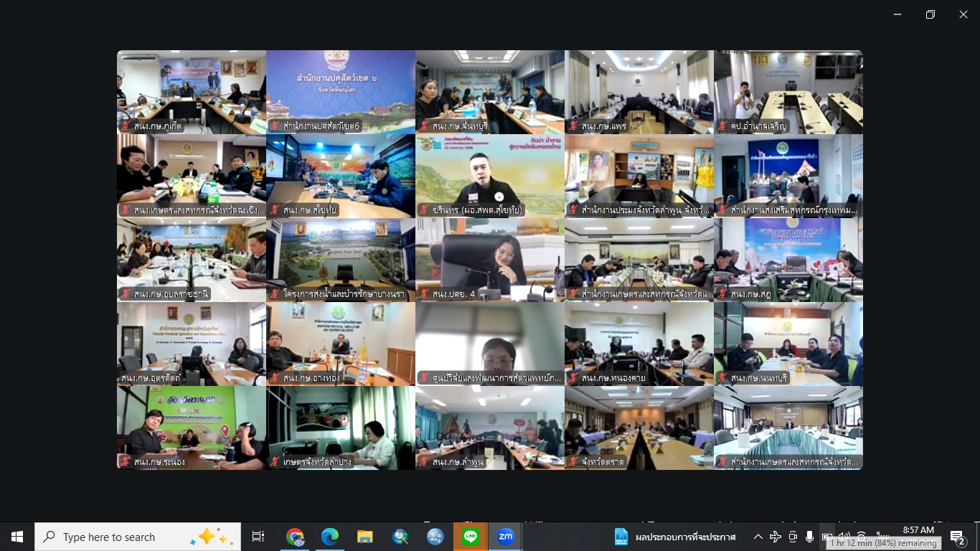This screenshot has width=980, height=551.
Task: Click the muted mic icon on จังหวัดตราด tile
Action: [x=573, y=462]
